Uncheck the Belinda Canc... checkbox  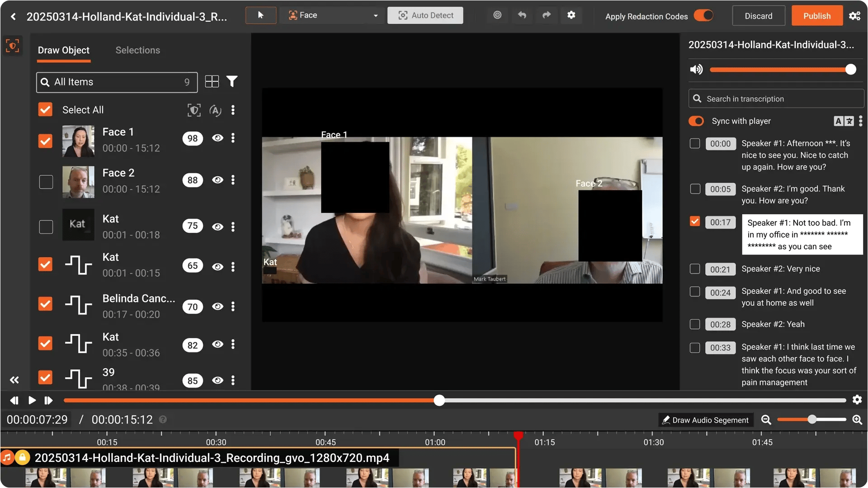coord(45,304)
